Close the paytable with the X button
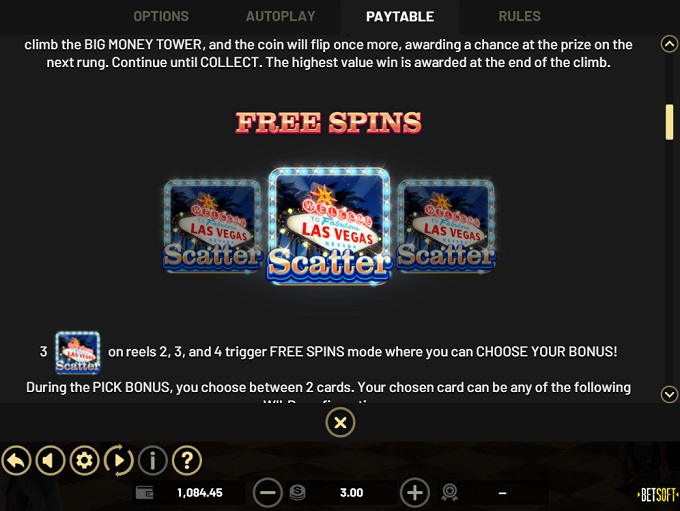Image resolution: width=680 pixels, height=511 pixels. [x=340, y=422]
